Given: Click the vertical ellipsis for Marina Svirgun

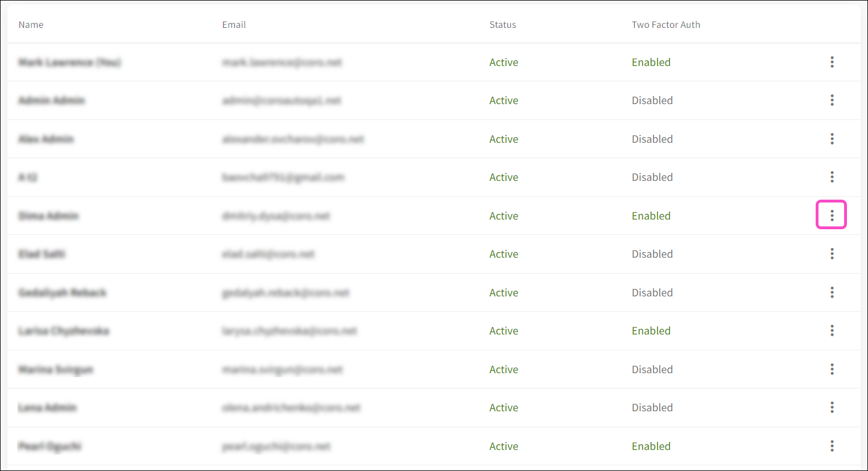Looking at the screenshot, I should tap(832, 369).
